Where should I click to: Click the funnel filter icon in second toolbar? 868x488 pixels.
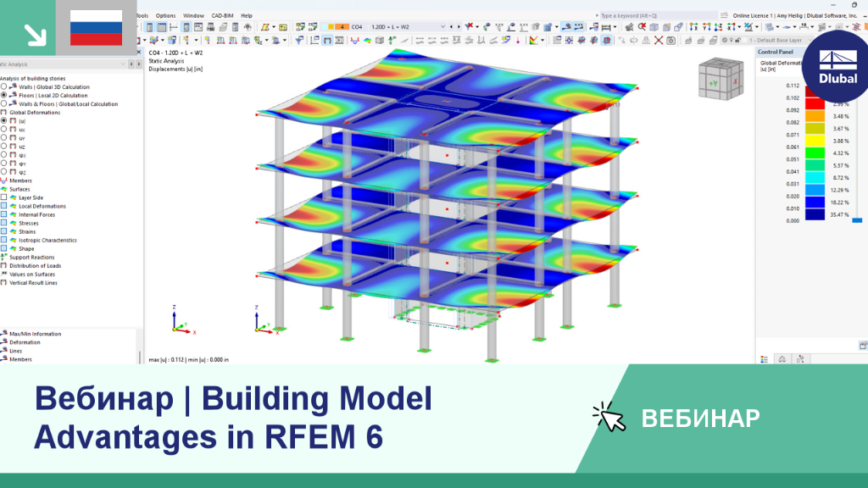click(x=299, y=40)
